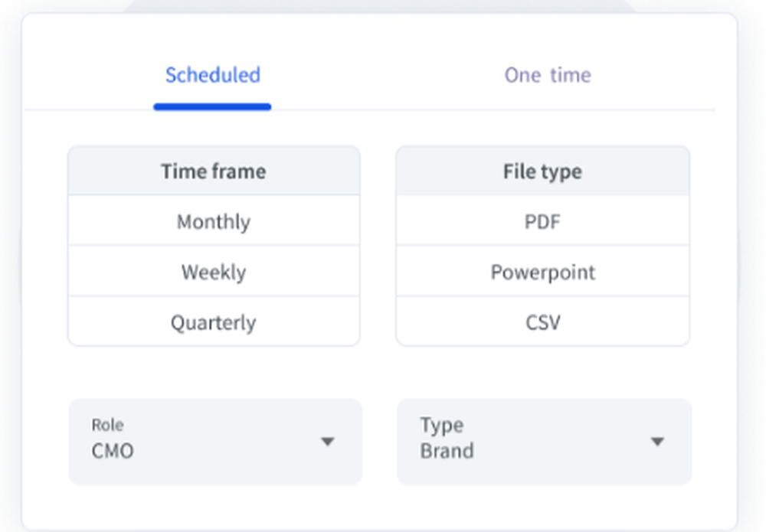Click the Scheduled tab underline indicator
The width and height of the screenshot is (766, 532).
[212, 107]
